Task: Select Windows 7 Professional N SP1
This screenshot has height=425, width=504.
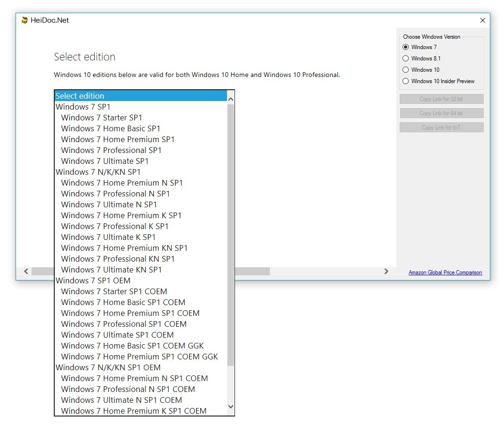Action: click(141, 194)
